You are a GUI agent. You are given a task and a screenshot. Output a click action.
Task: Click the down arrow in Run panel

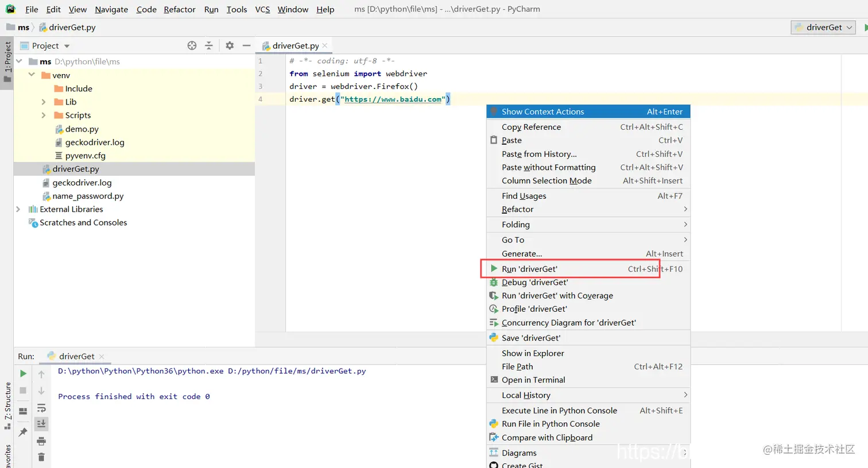point(41,390)
